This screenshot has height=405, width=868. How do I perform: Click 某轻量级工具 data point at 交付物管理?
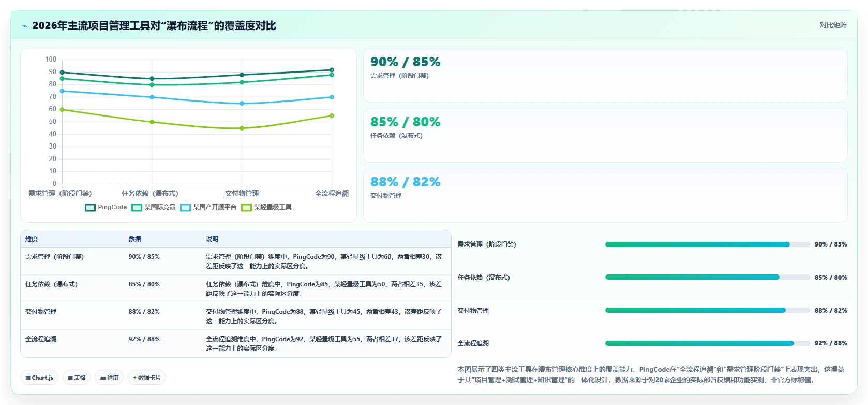242,128
